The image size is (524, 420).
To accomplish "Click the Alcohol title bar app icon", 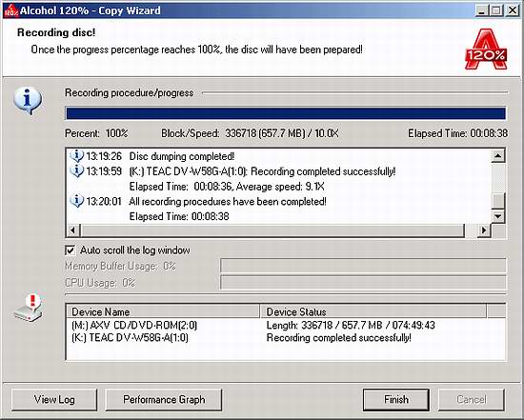I will [x=11, y=10].
